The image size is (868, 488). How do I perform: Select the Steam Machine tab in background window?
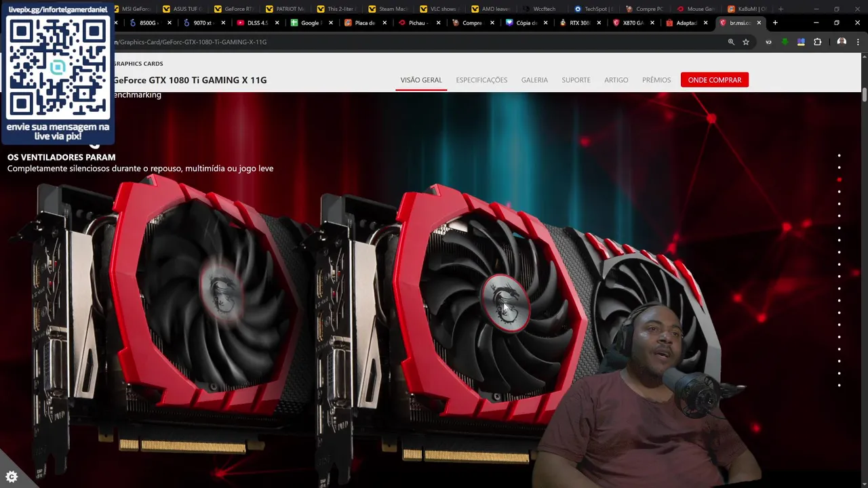[x=392, y=9]
